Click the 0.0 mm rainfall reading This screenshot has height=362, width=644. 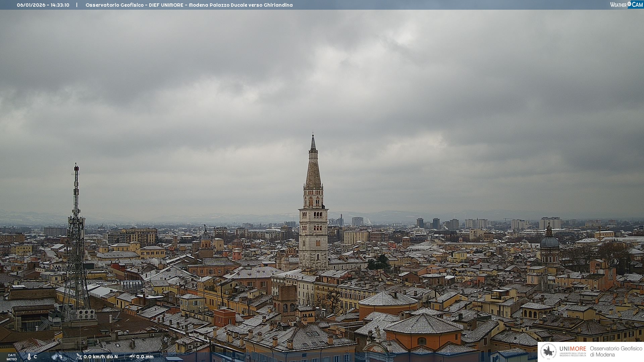(145, 357)
